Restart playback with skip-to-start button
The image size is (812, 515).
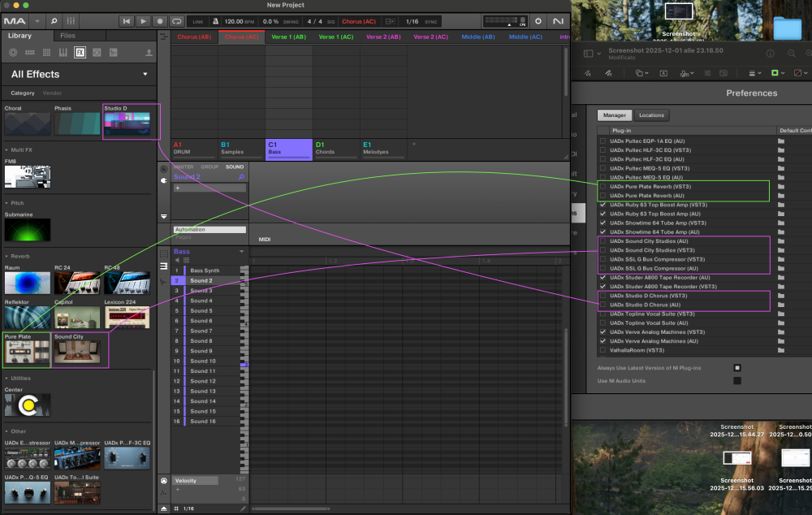coord(126,21)
